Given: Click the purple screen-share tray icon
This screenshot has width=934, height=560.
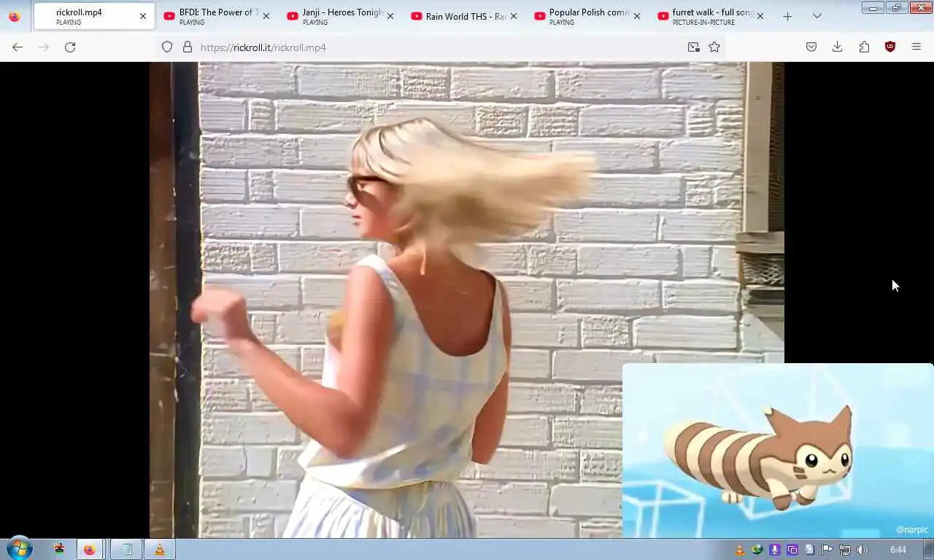Looking at the screenshot, I should pyautogui.click(x=792, y=550).
